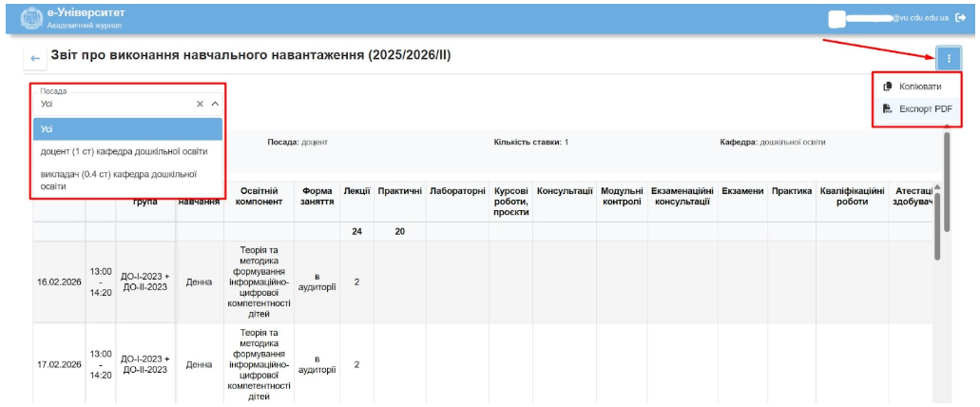Click the Практичні column header

coord(399,193)
